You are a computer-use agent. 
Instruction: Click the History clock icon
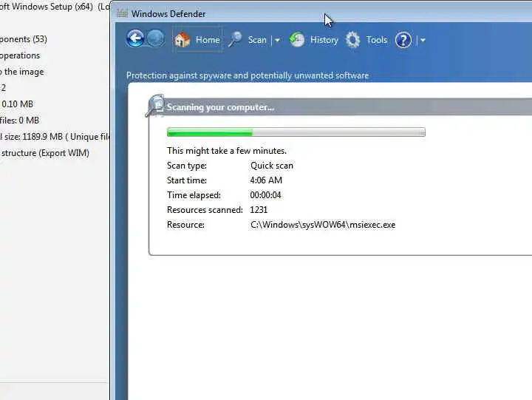point(297,40)
